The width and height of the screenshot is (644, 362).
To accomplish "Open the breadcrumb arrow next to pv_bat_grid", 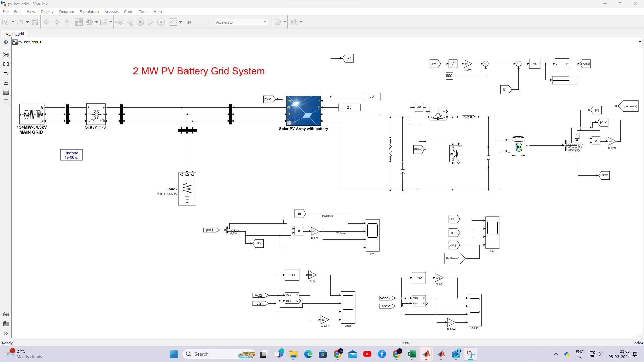I will click(x=41, y=42).
